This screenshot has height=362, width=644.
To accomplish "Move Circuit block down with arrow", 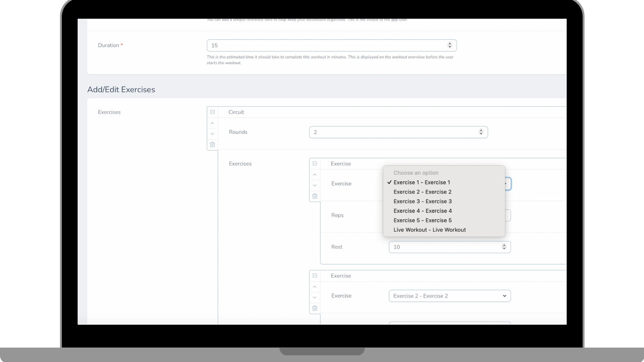I will click(x=213, y=134).
